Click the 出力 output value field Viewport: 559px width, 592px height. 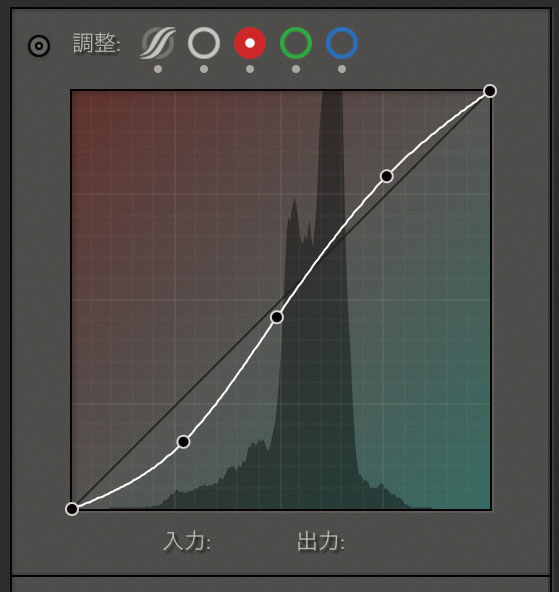tap(321, 542)
